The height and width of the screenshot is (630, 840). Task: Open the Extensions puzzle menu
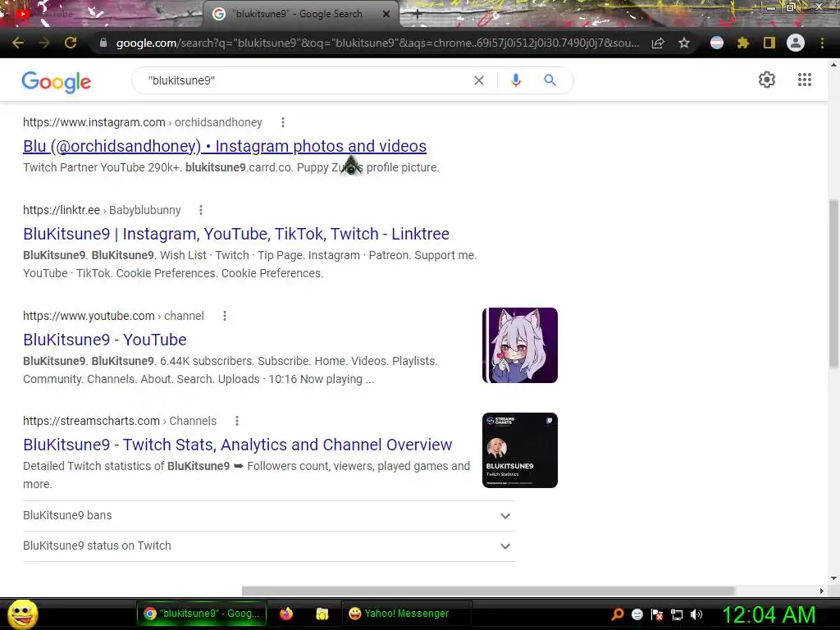pos(743,43)
